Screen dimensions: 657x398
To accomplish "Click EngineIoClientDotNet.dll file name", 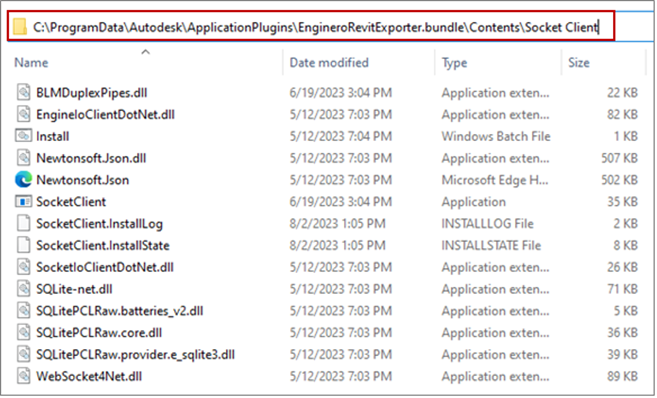I will point(105,114).
